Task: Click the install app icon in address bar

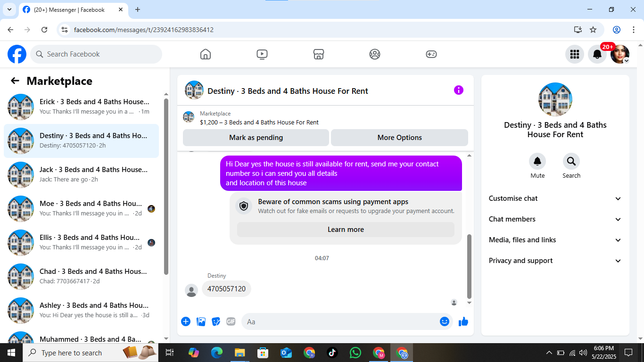Action: point(578,30)
